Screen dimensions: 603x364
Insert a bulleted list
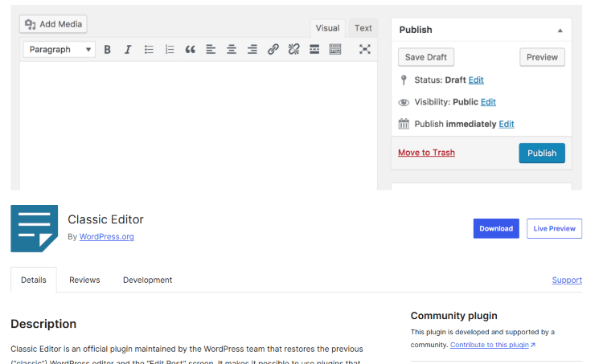click(x=149, y=50)
